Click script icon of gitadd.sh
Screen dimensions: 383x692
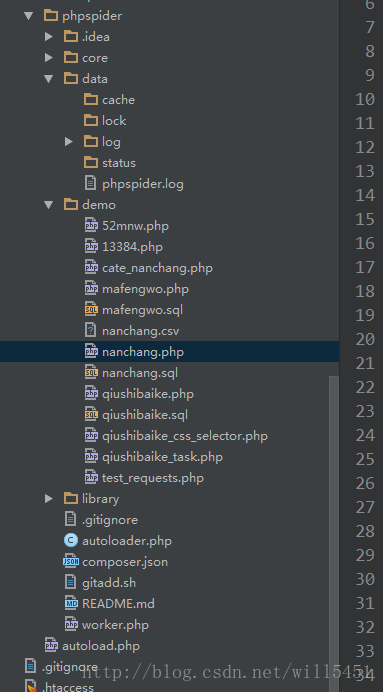[71, 583]
